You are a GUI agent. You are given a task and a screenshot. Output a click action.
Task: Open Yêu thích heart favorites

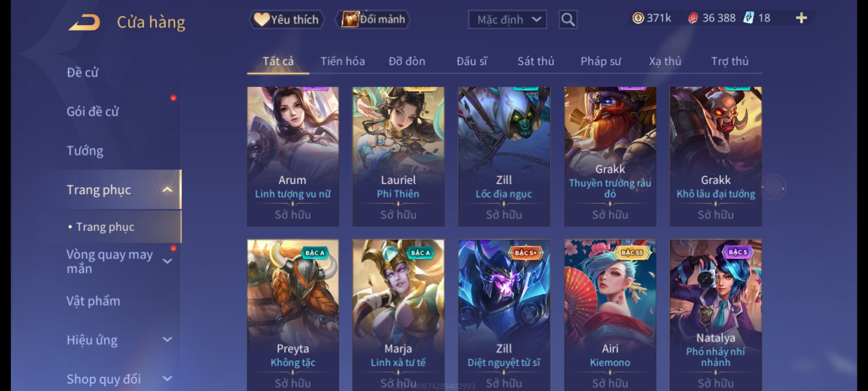pos(286,19)
